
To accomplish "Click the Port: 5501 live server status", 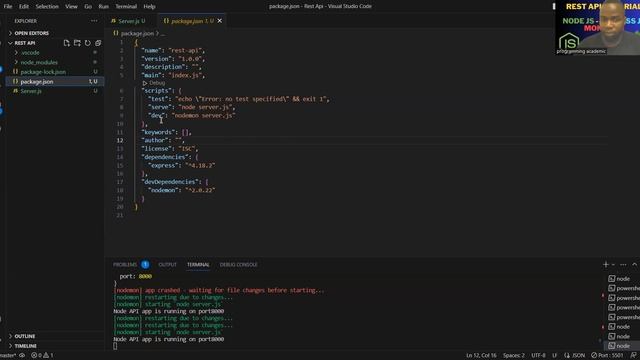I will click(x=607, y=356).
